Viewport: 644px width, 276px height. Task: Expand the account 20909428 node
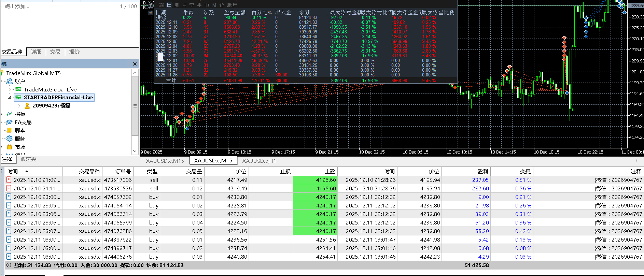18,106
